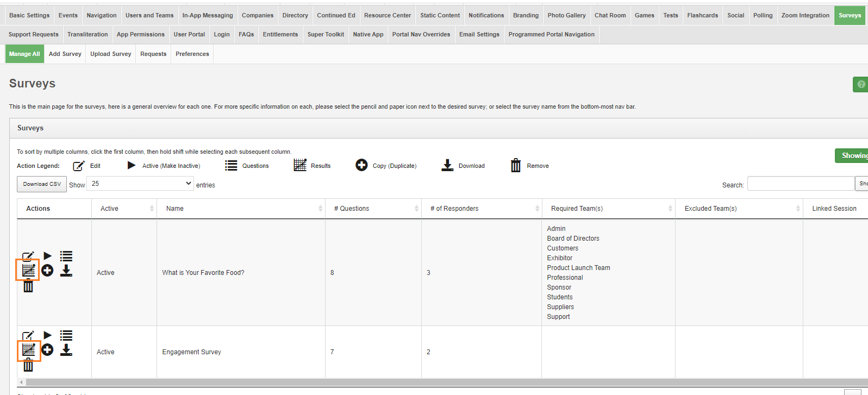868x395 pixels.
Task: Switch to the Add Survey tab
Action: point(65,54)
